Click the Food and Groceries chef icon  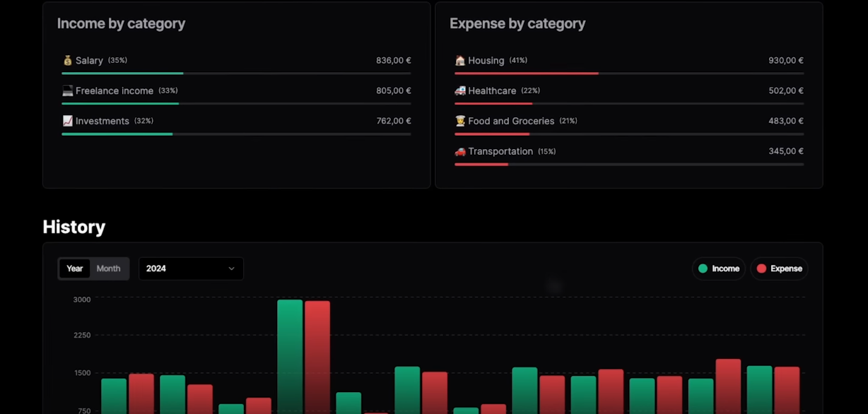click(x=460, y=122)
